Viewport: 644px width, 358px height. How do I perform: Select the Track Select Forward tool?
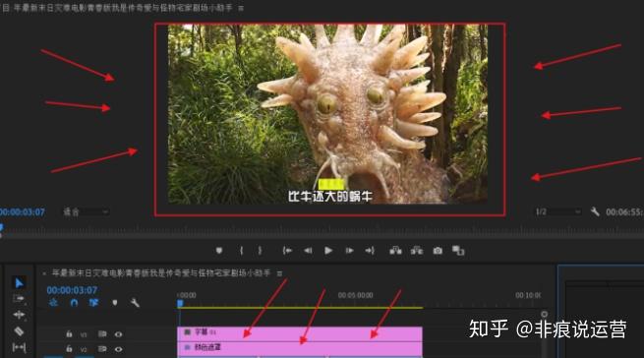click(19, 299)
